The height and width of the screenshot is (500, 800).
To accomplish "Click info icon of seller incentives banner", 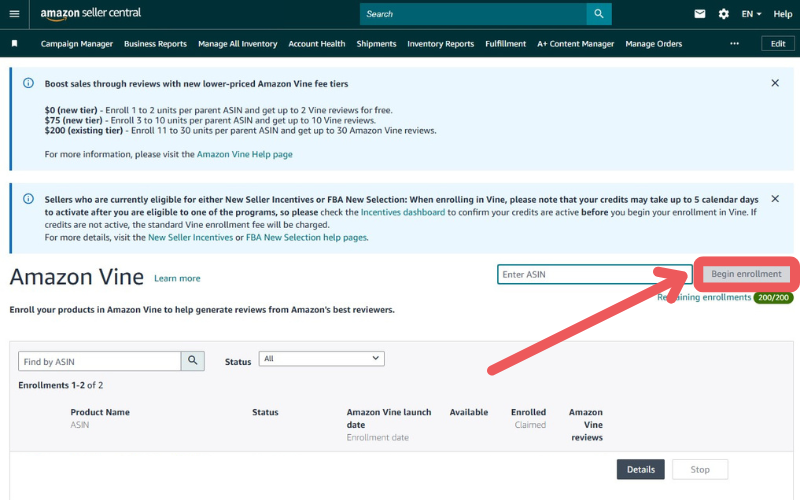I will point(28,199).
